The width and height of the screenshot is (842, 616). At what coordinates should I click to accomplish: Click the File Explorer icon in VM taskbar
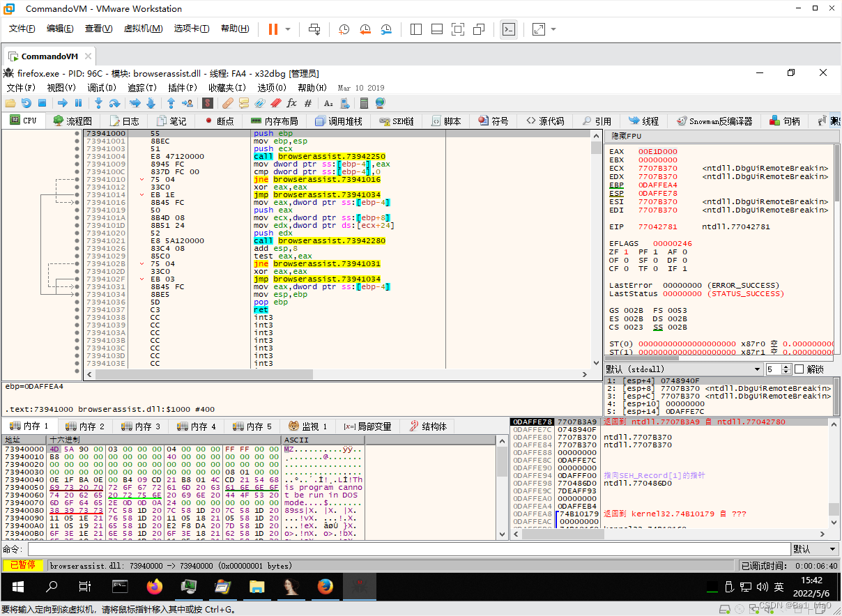coord(257,587)
